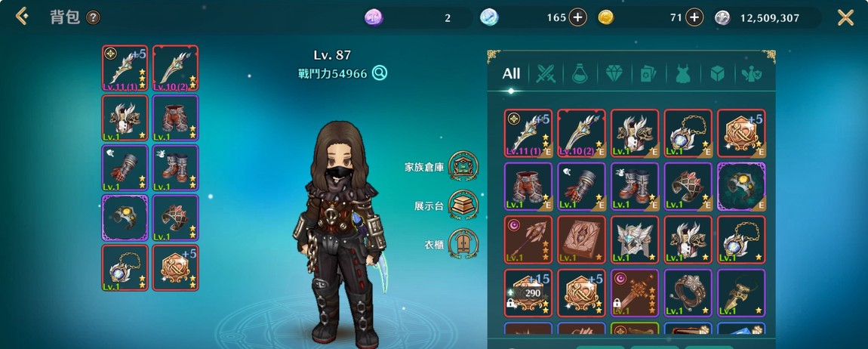This screenshot has width=868, height=349.
Task: Switch to the All inventory tab
Action: click(x=511, y=74)
